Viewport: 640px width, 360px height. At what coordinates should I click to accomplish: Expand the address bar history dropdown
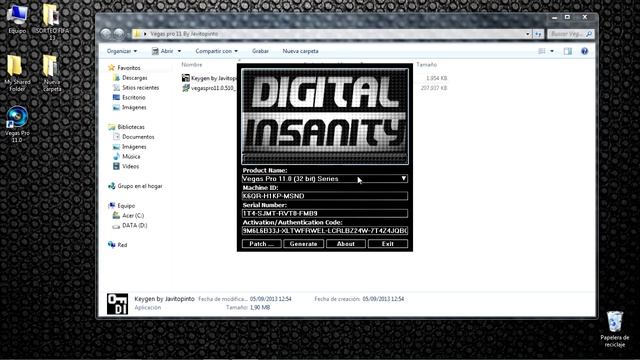(528, 34)
